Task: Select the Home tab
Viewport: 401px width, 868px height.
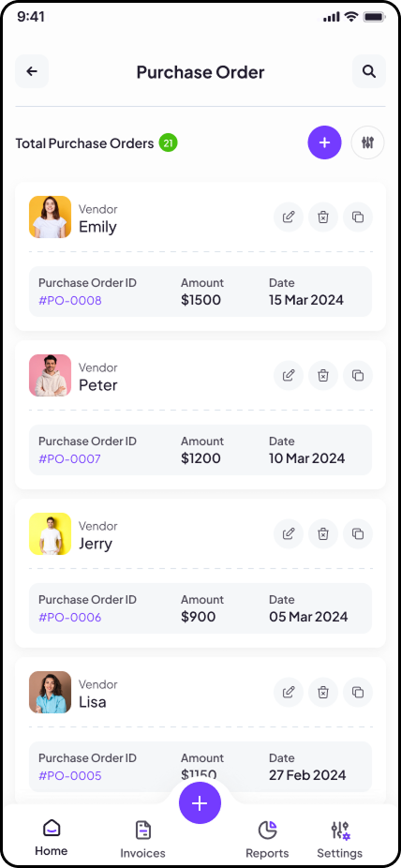Action: (x=51, y=838)
